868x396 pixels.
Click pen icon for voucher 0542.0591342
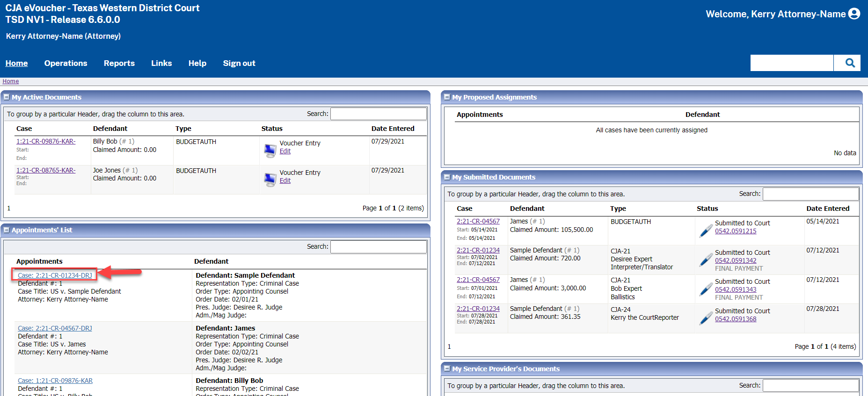click(x=706, y=260)
